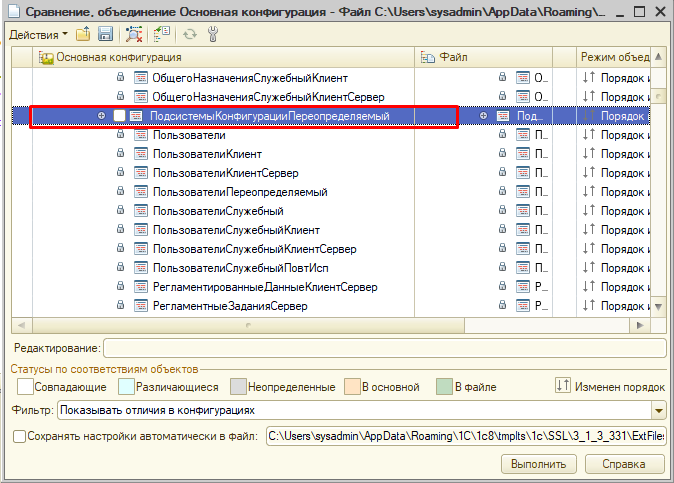Click the Файл column header
This screenshot has width=674, height=483.
[x=484, y=57]
